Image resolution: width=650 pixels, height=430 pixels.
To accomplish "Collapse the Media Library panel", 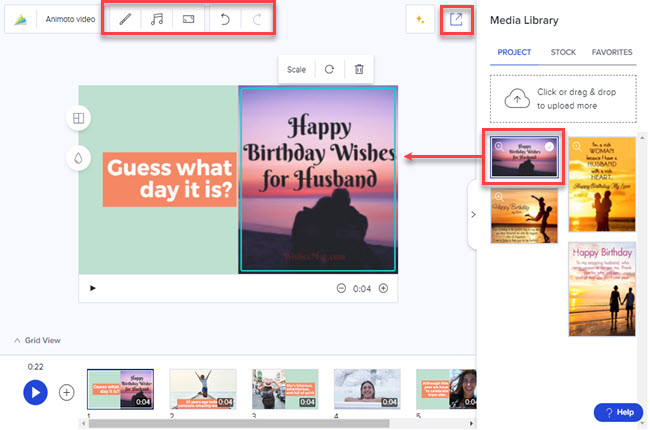I will (473, 214).
